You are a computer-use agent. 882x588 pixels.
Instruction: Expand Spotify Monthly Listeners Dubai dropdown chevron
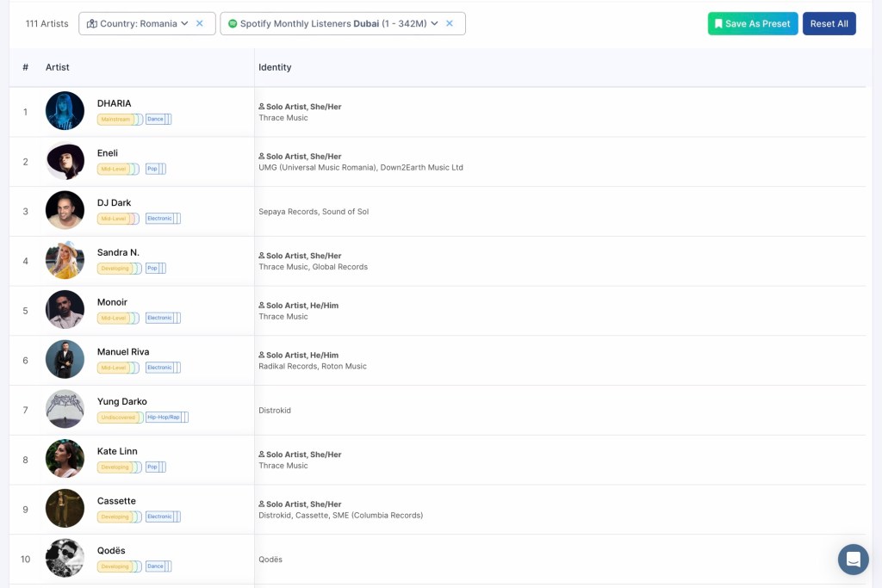pyautogui.click(x=434, y=24)
